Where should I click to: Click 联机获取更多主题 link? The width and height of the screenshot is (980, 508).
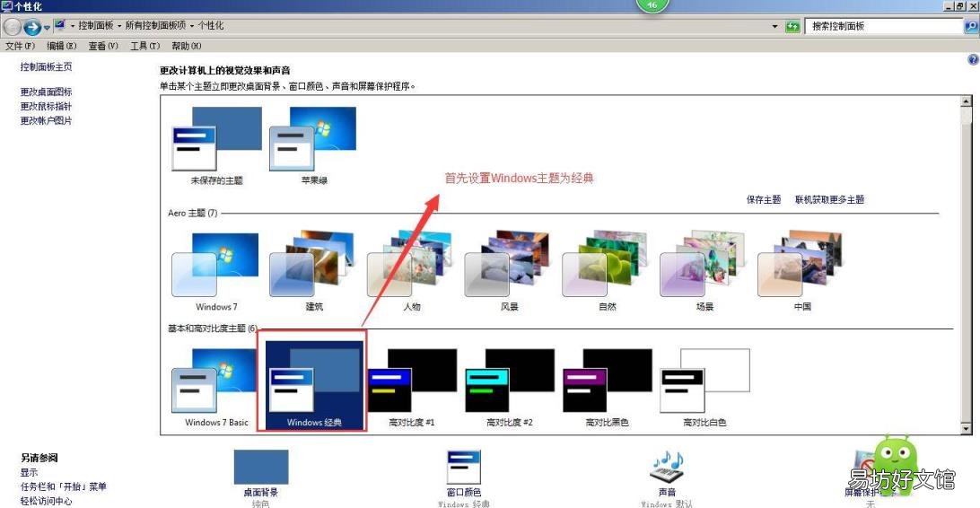tap(829, 199)
